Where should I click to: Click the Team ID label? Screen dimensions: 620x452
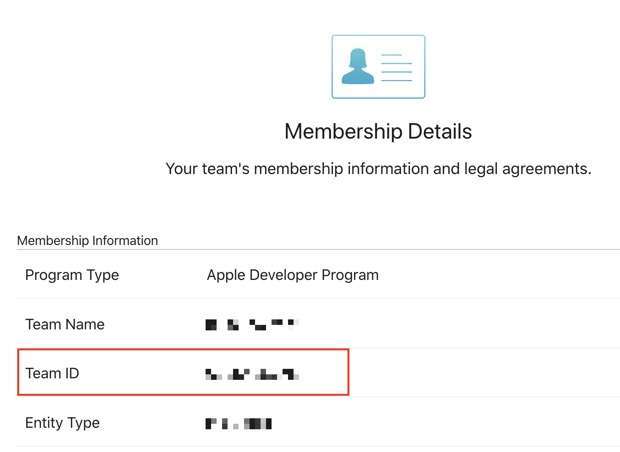[x=52, y=373]
